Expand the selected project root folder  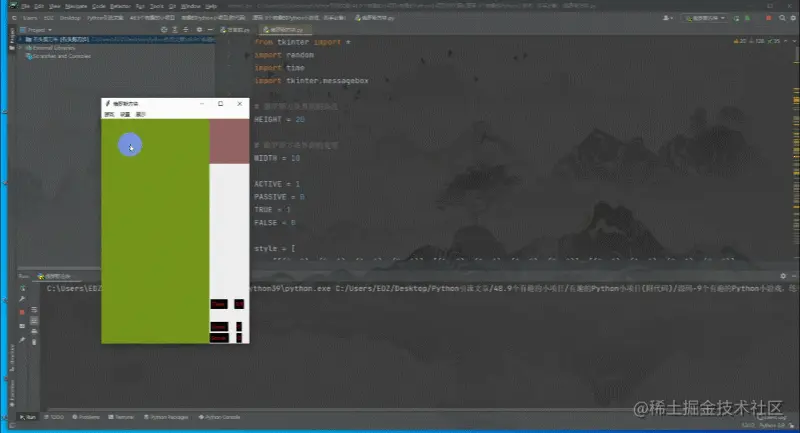[21, 39]
